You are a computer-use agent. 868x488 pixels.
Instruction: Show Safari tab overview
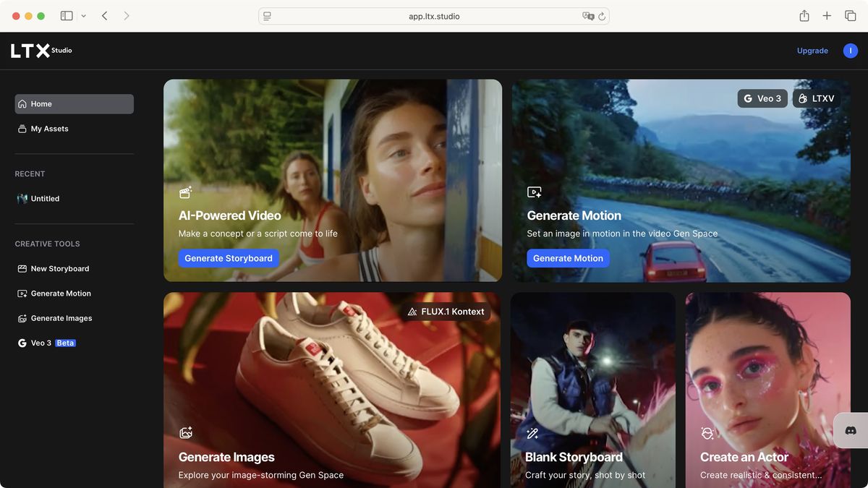coord(851,16)
